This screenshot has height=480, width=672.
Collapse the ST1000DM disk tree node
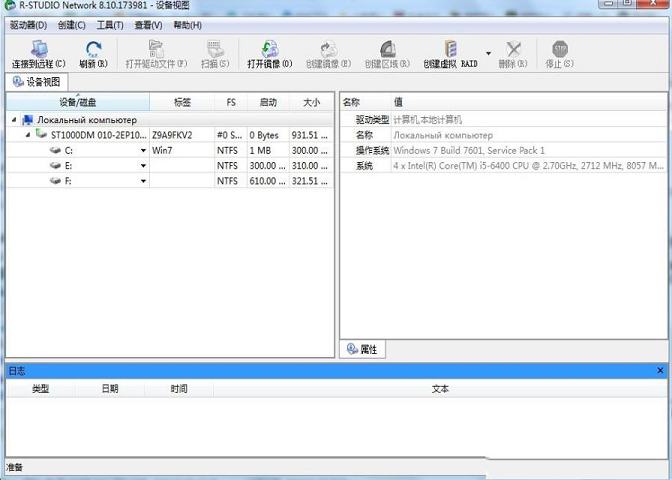pos(28,135)
